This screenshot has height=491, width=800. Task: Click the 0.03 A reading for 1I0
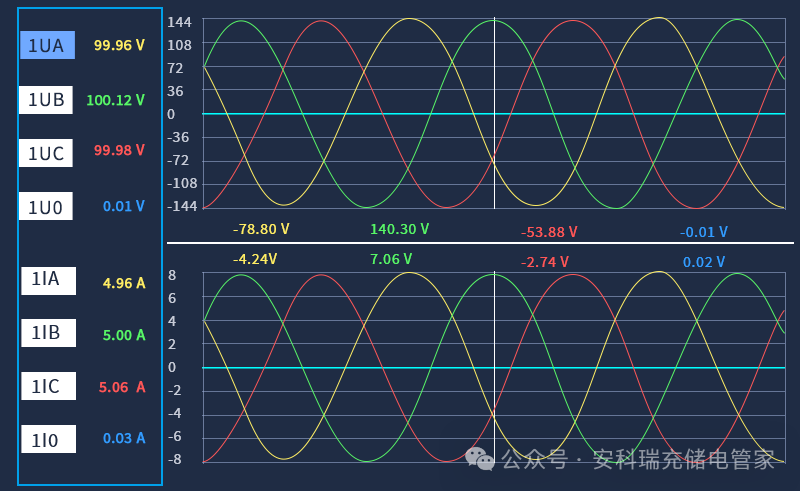[x=124, y=438]
